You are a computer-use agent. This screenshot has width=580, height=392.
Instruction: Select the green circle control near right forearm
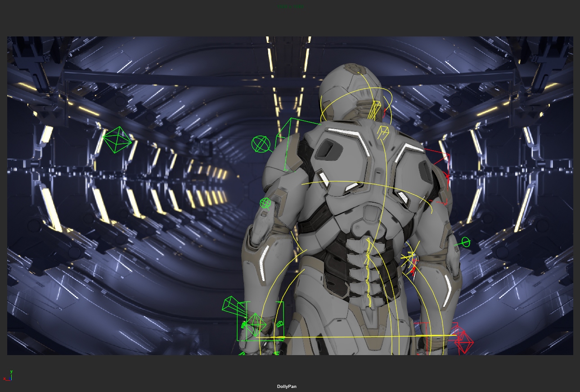click(465, 243)
